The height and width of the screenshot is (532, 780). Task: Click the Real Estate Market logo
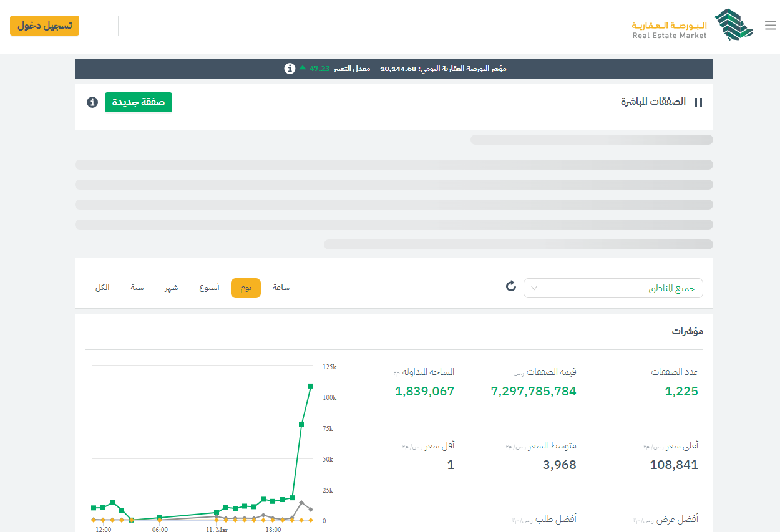click(693, 26)
